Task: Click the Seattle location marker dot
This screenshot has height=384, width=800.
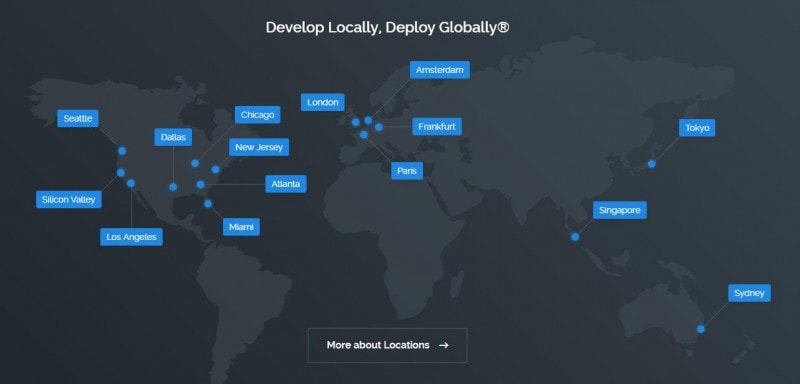Action: pos(122,151)
